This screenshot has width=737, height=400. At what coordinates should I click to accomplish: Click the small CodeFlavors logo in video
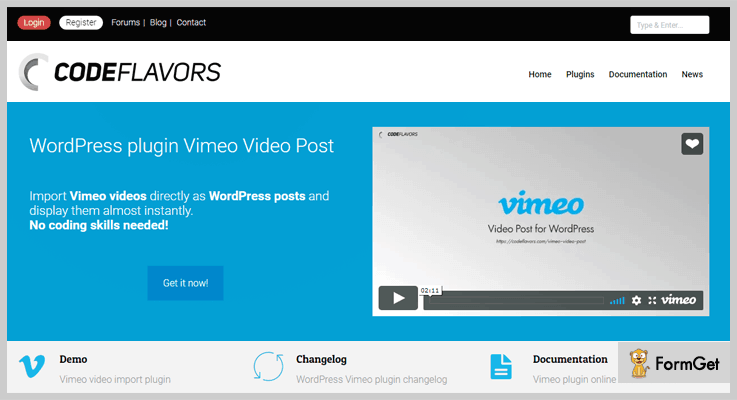(398, 134)
